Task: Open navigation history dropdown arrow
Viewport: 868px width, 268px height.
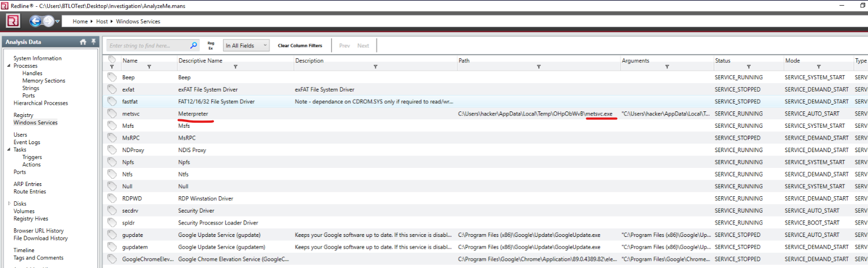Action: click(58, 21)
